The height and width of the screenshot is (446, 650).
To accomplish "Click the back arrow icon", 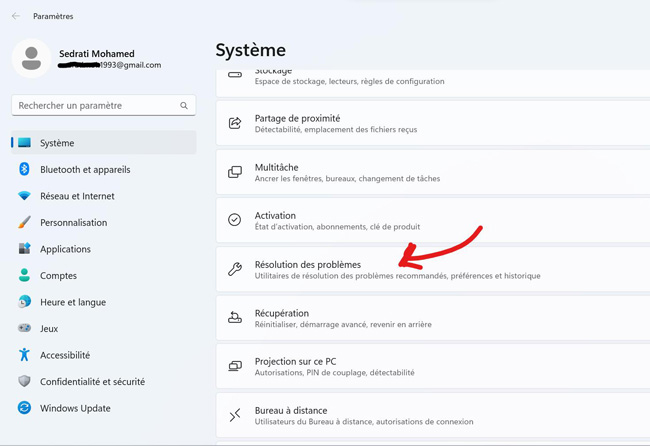I will coord(16,16).
